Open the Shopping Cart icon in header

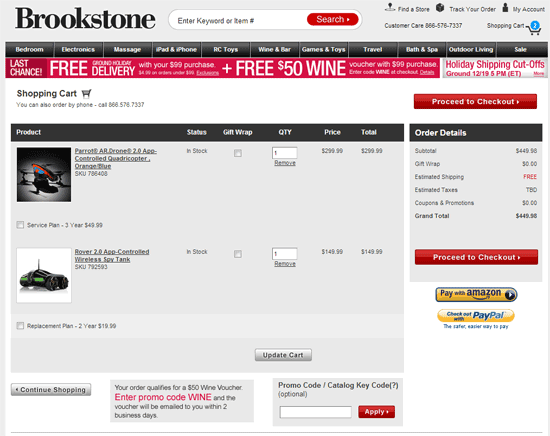point(534,29)
